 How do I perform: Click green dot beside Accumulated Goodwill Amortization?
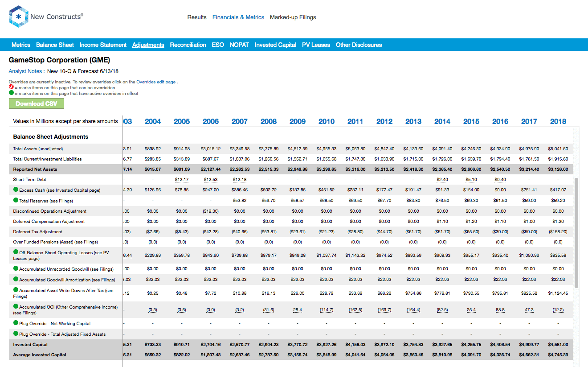(x=16, y=279)
